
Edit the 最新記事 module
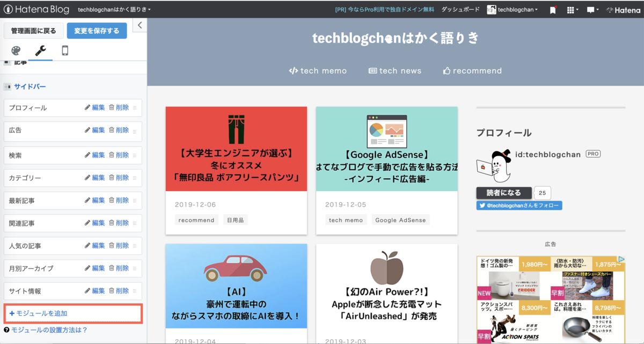pos(95,200)
